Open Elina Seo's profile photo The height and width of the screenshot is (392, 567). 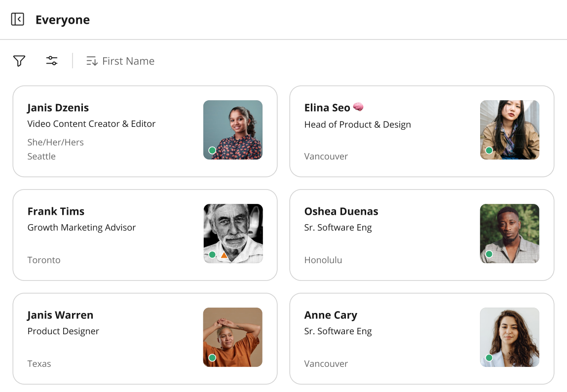509,130
